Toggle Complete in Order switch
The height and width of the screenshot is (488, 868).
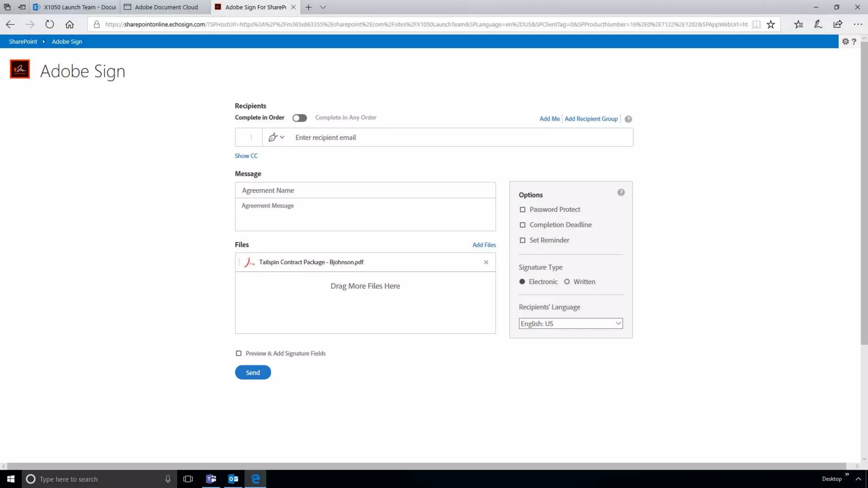pyautogui.click(x=299, y=118)
